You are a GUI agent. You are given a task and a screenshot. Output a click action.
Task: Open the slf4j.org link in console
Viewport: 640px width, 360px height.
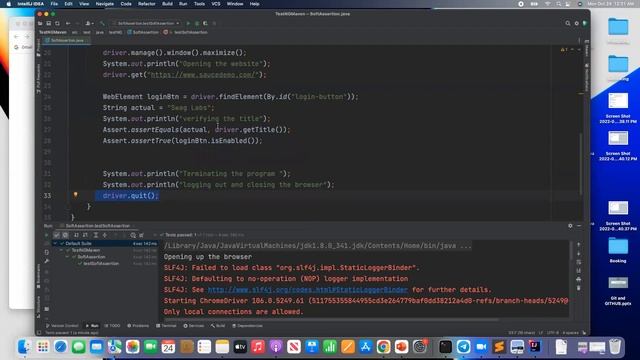[307, 290]
